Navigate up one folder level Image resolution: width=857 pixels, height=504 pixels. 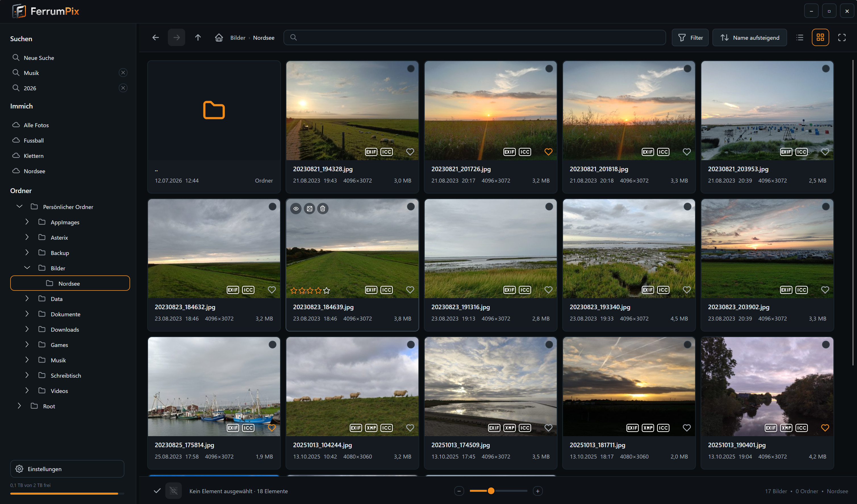[198, 37]
